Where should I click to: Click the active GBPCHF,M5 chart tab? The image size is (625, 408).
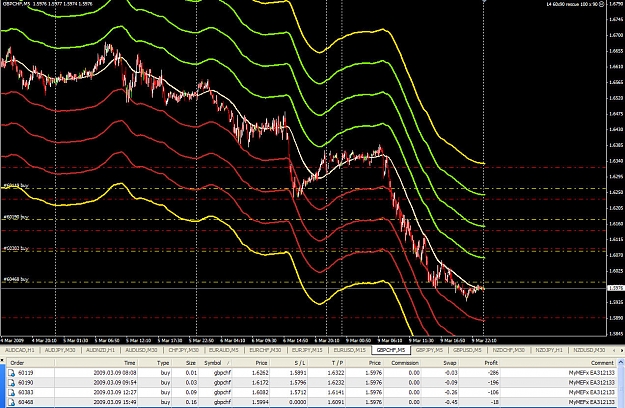tap(391, 350)
